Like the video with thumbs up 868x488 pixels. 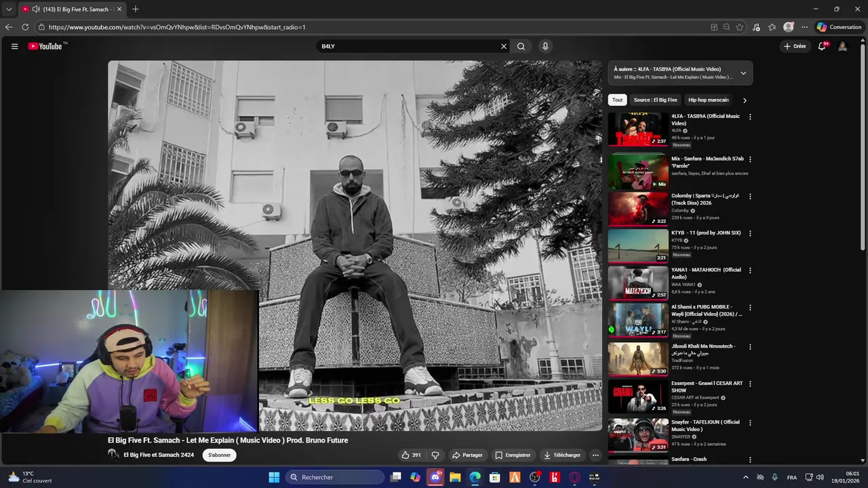pyautogui.click(x=411, y=455)
